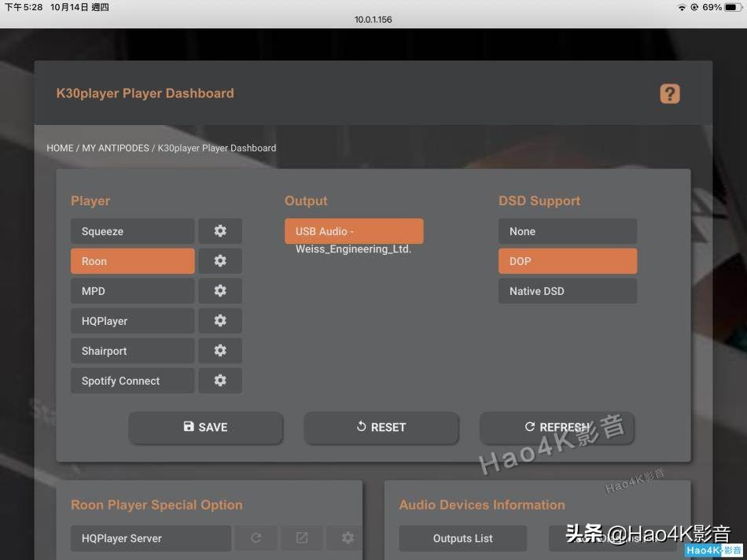Open MPD settings gear
Image resolution: width=747 pixels, height=560 pixels.
[220, 290]
